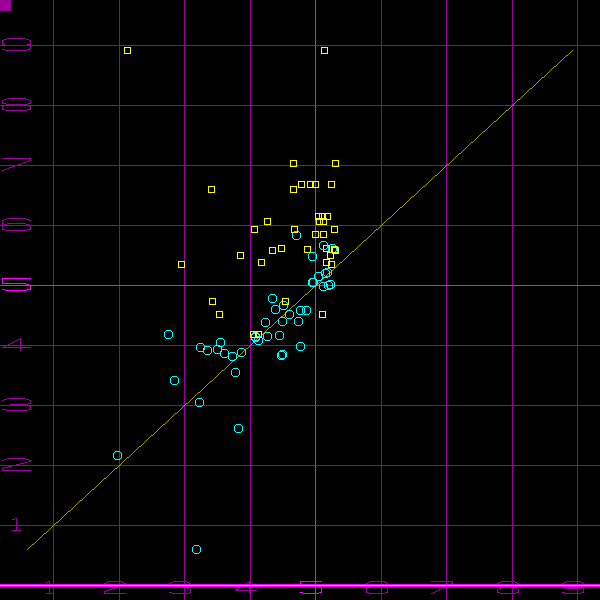Select the cyan circle just below the 3 gridline
This screenshot has height=600, width=600.
[x=238, y=428]
